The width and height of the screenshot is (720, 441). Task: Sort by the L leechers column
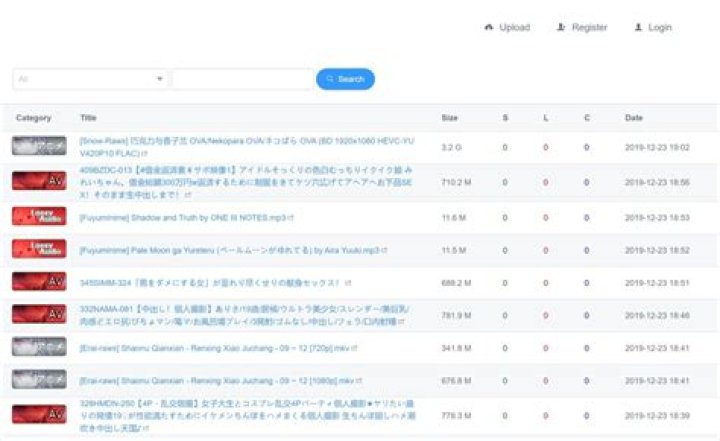pos(546,118)
